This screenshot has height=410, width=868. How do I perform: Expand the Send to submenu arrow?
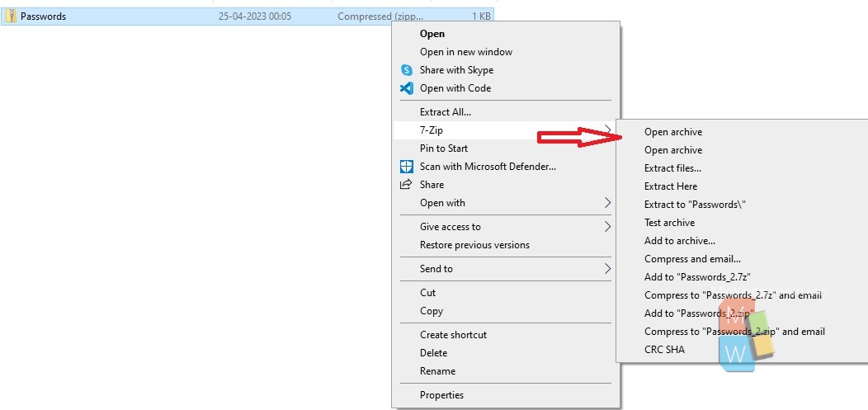607,269
